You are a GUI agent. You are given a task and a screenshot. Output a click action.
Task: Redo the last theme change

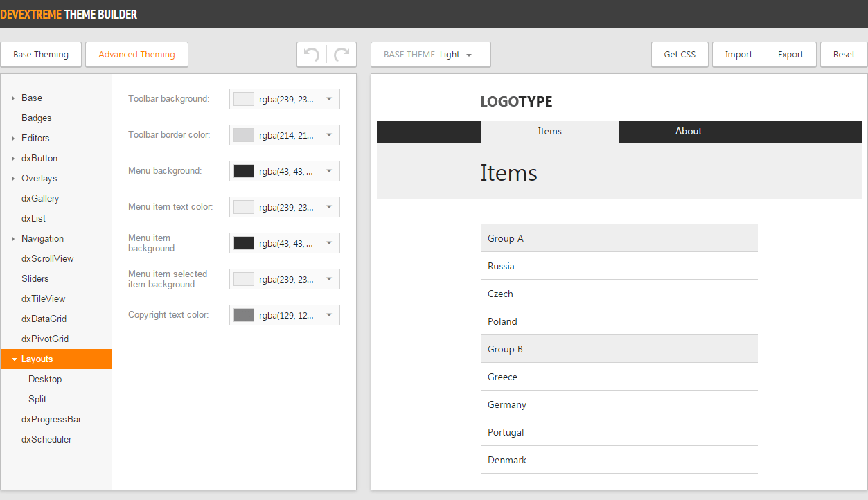coord(342,55)
